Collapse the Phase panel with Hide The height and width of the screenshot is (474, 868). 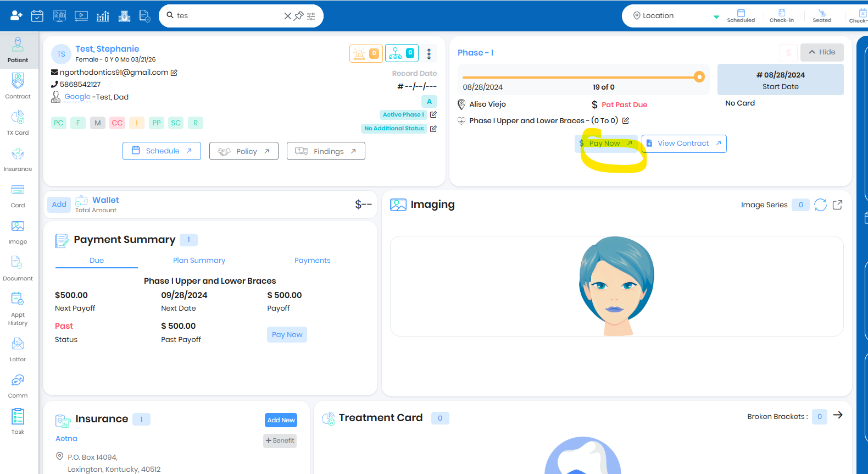click(822, 52)
